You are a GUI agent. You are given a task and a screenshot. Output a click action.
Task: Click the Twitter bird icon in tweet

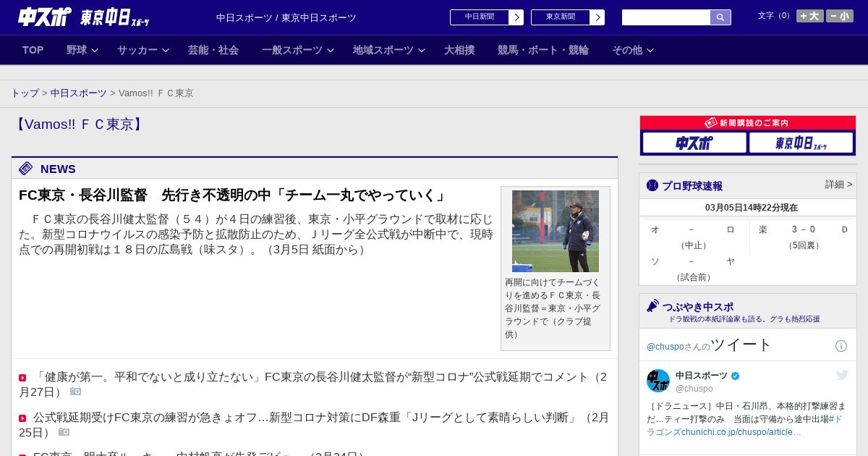[x=842, y=375]
